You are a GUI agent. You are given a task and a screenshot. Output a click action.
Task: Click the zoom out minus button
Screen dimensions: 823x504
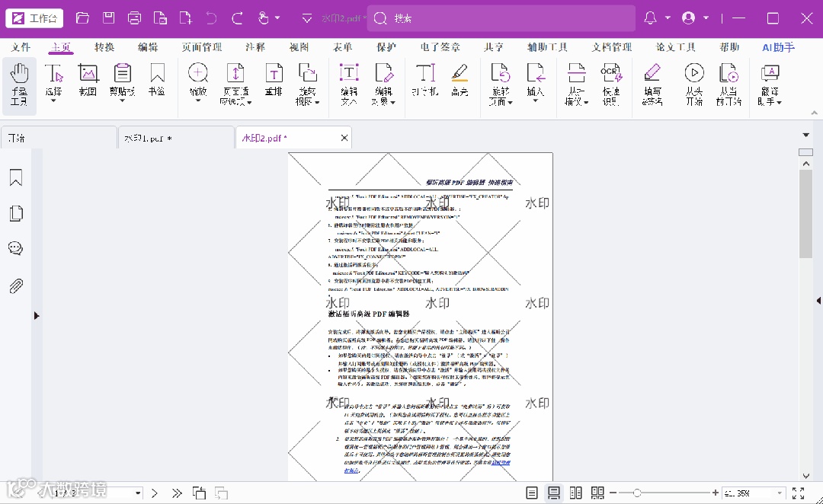click(613, 493)
